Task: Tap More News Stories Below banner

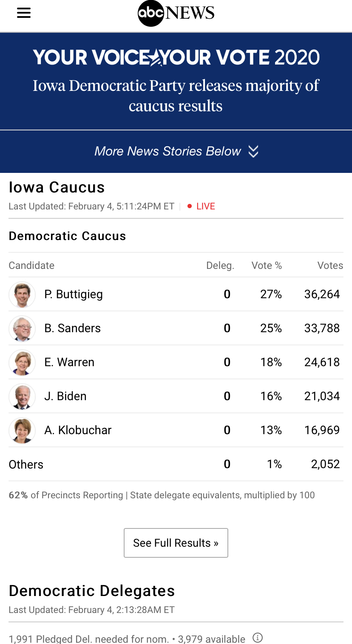Action: click(176, 151)
